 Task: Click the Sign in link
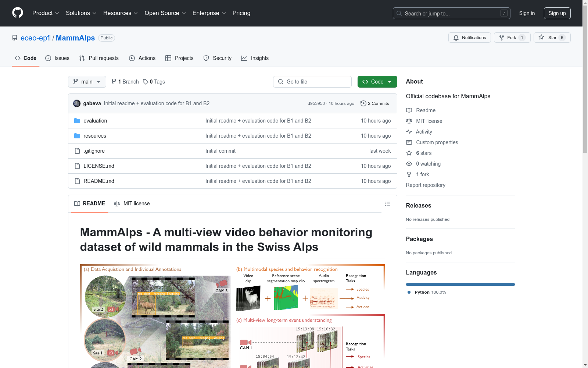[x=527, y=13]
